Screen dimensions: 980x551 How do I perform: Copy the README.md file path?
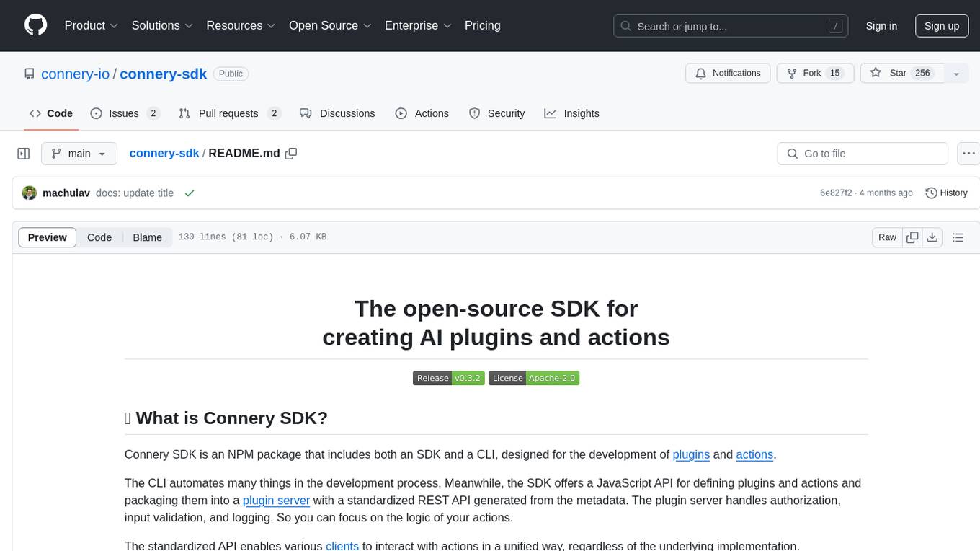pyautogui.click(x=291, y=154)
